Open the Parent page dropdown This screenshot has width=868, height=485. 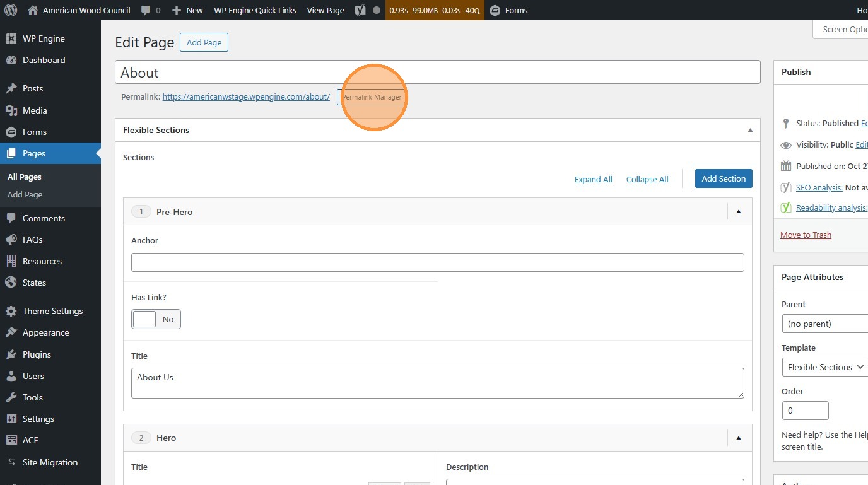tap(825, 324)
